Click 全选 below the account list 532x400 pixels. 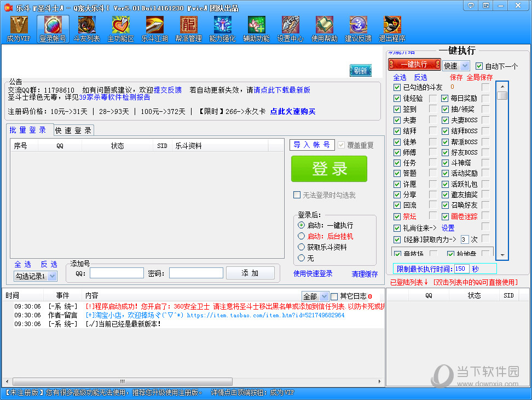(23, 264)
